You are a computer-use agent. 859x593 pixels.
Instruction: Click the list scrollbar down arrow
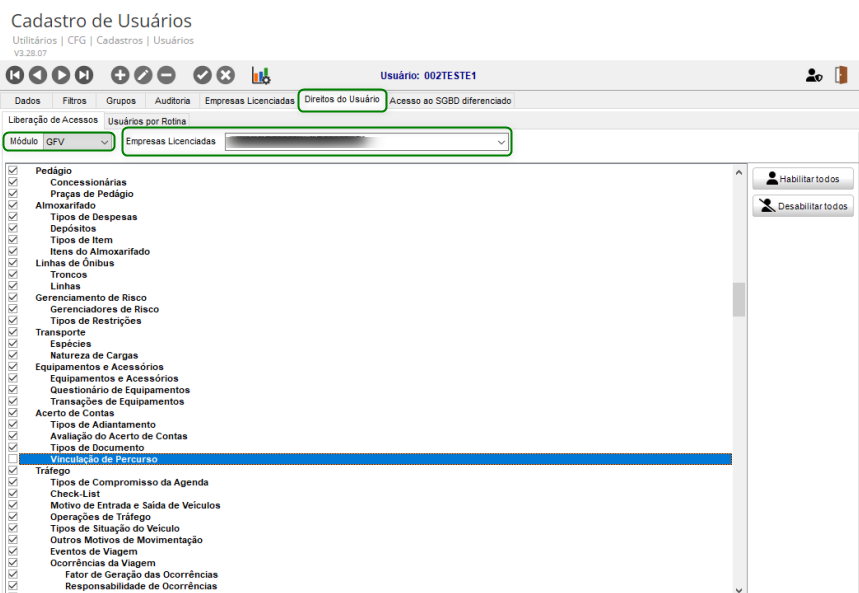tap(738, 589)
